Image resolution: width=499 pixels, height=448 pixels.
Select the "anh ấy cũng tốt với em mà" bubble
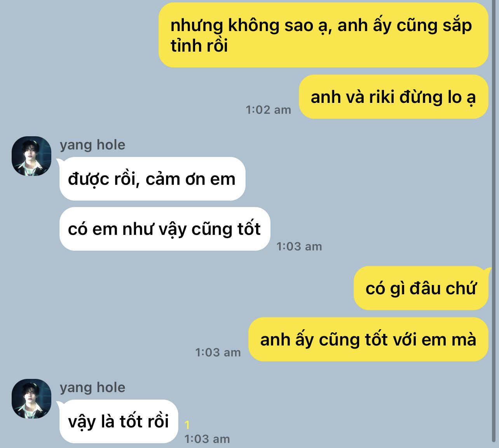pyautogui.click(x=368, y=339)
